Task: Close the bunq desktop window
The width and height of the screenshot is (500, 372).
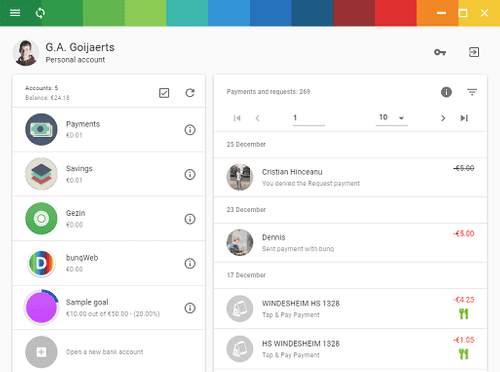Action: (484, 13)
